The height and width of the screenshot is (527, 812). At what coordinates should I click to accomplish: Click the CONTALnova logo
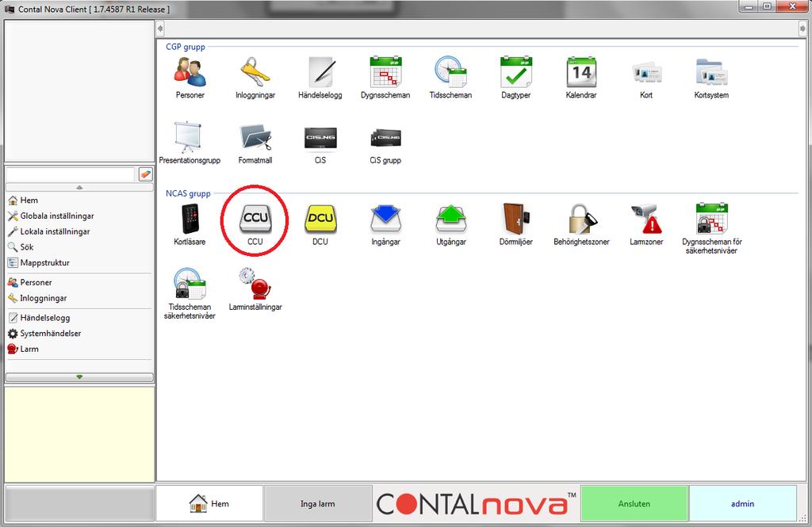click(x=477, y=503)
